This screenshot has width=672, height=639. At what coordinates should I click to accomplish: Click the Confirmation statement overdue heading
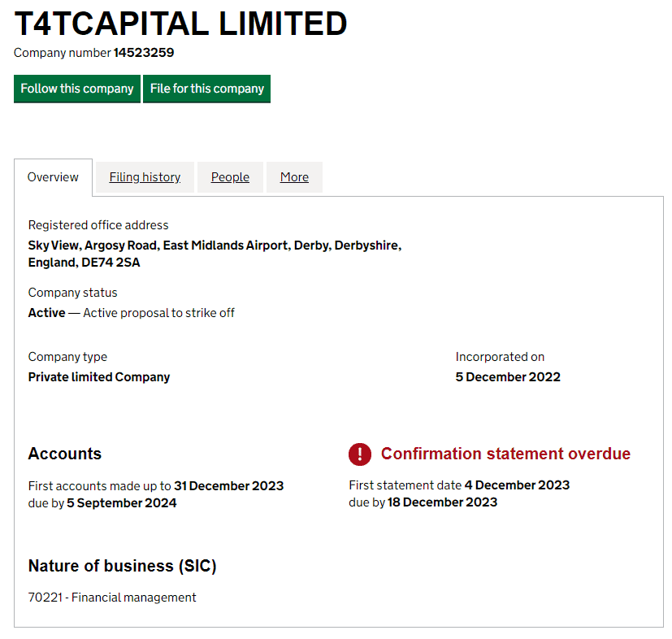(505, 454)
